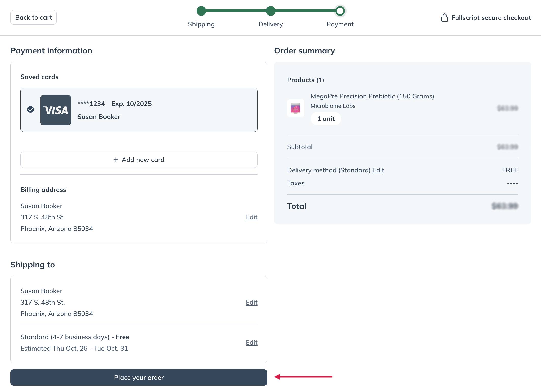Edit the Standard shipping method
This screenshot has width=541, height=392.
click(x=251, y=343)
